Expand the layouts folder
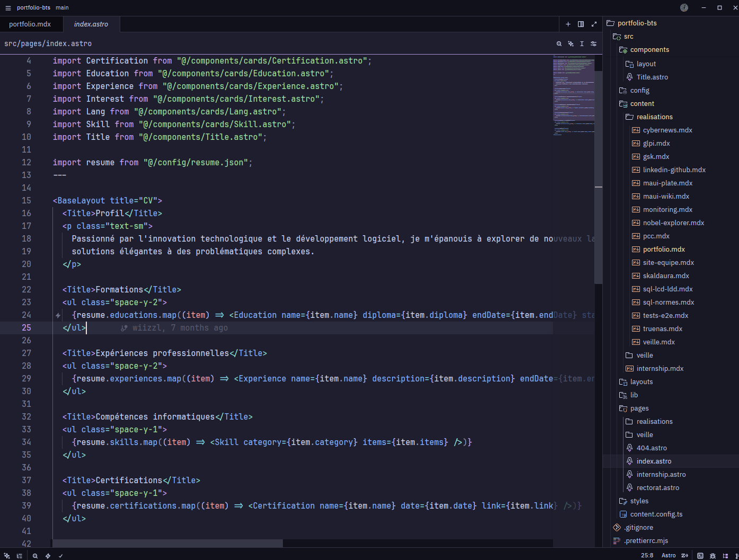Screen dimensions: 739x560 click(x=641, y=382)
